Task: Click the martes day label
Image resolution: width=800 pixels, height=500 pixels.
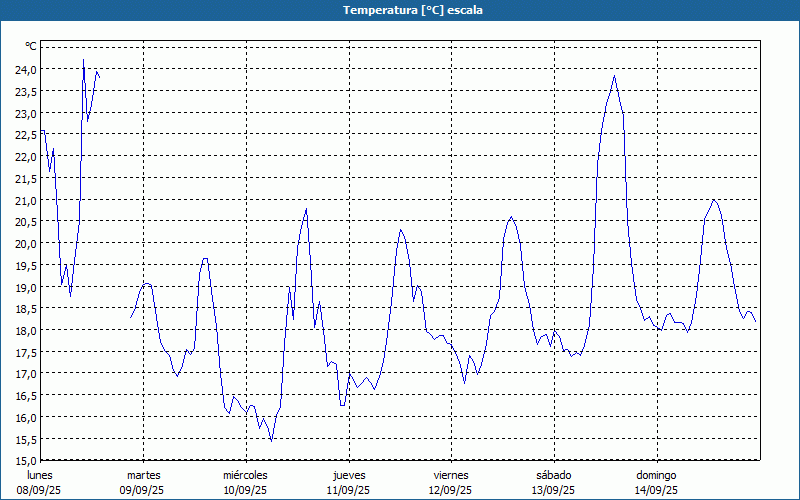Action: click(143, 475)
